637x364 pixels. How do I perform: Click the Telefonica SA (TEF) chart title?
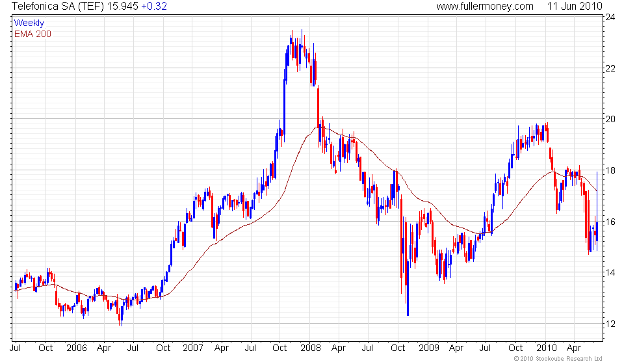[58, 6]
